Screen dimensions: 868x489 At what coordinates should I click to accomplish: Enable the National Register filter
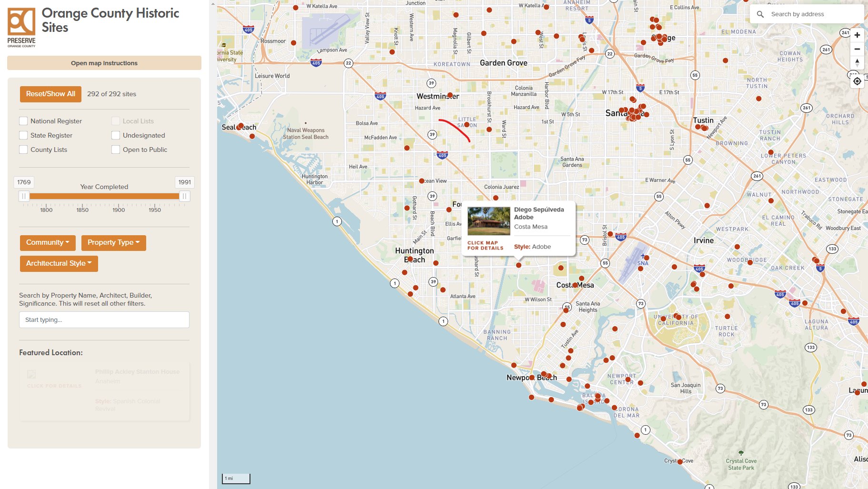click(23, 121)
